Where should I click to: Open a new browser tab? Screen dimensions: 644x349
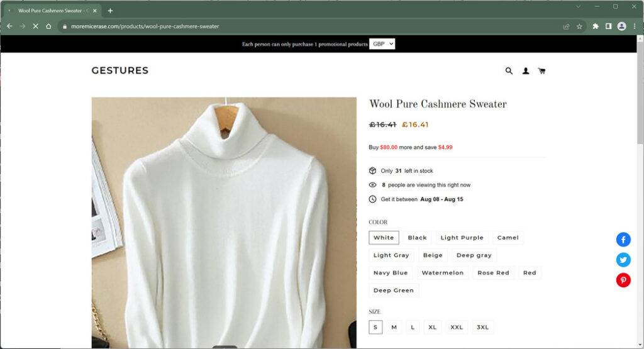coord(111,11)
